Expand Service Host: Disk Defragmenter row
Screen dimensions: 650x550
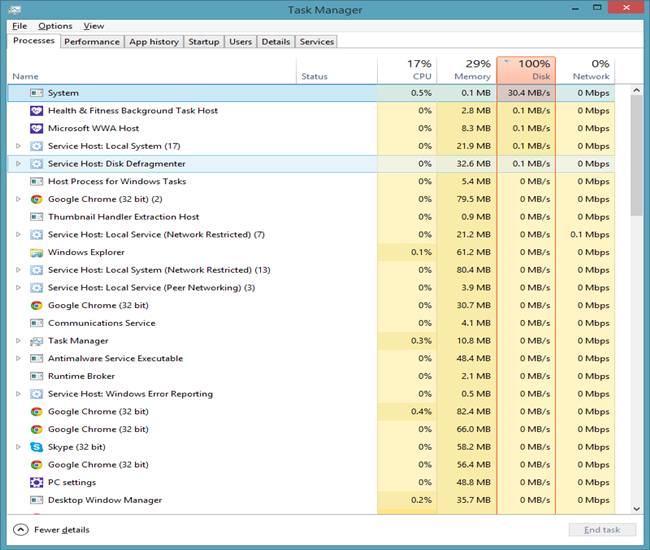18,164
